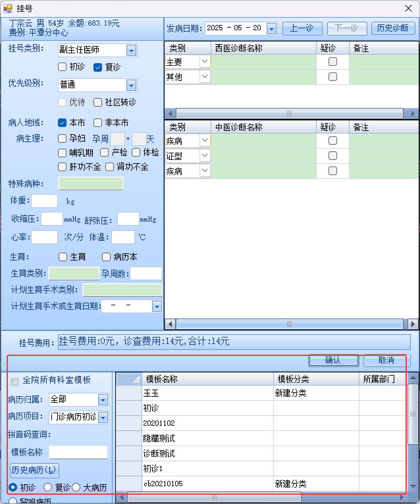Enable the 肾功不全 checkbox
Screen dimensions: 420x504
(x=110, y=167)
